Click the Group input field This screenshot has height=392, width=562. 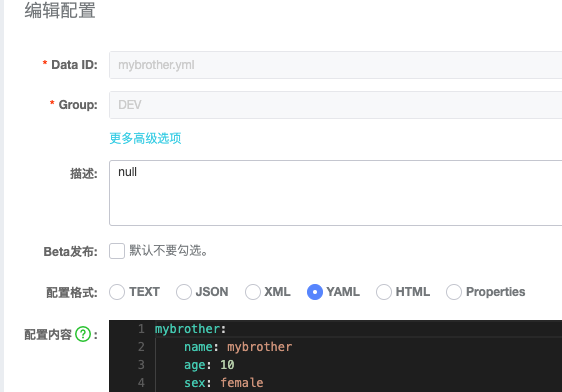point(335,105)
